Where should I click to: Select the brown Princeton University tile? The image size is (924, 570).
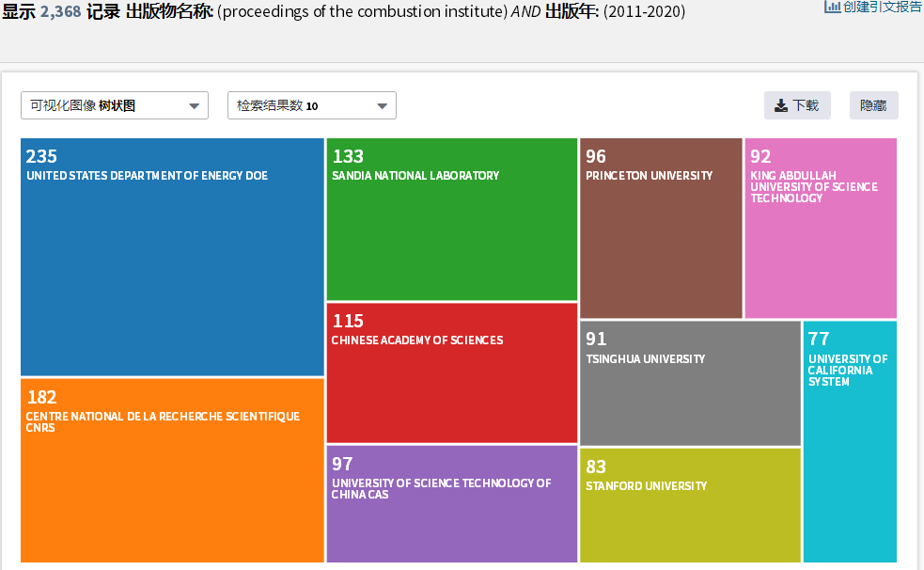661,229
